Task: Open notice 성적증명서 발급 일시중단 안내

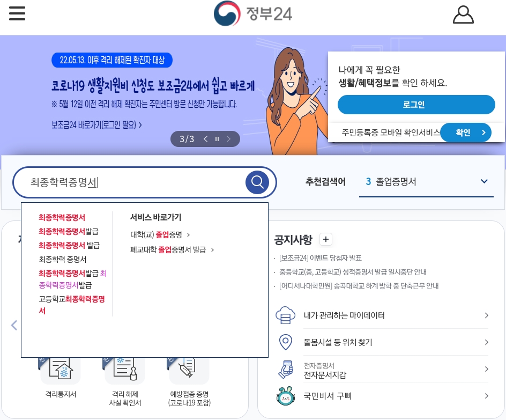Action: point(353,272)
